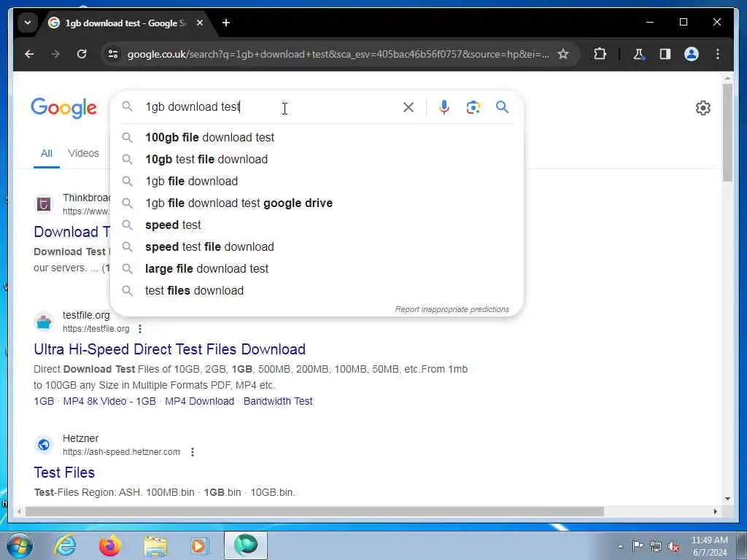Click the scroll down arrow
This screenshot has height=560, width=747.
pos(727,499)
